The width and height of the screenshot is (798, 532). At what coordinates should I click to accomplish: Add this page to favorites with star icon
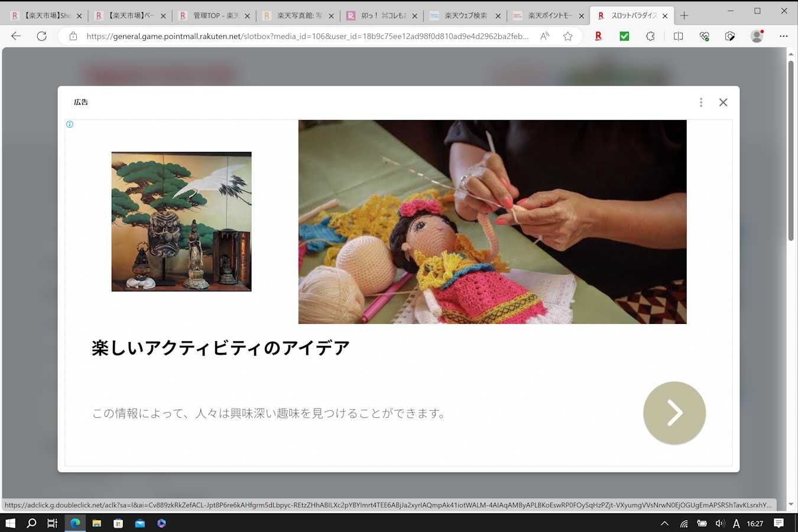point(567,36)
